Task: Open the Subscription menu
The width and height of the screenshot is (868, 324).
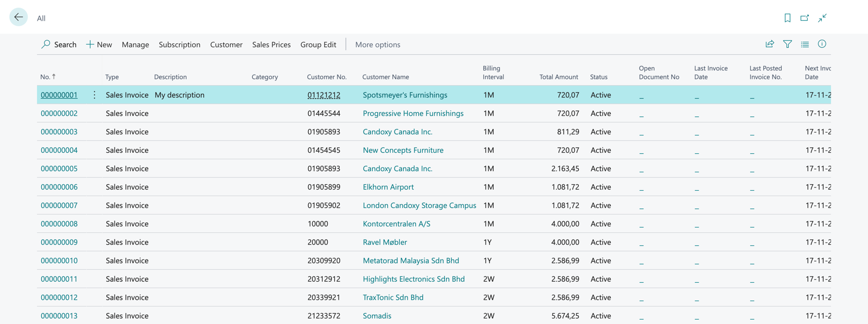Action: [180, 44]
